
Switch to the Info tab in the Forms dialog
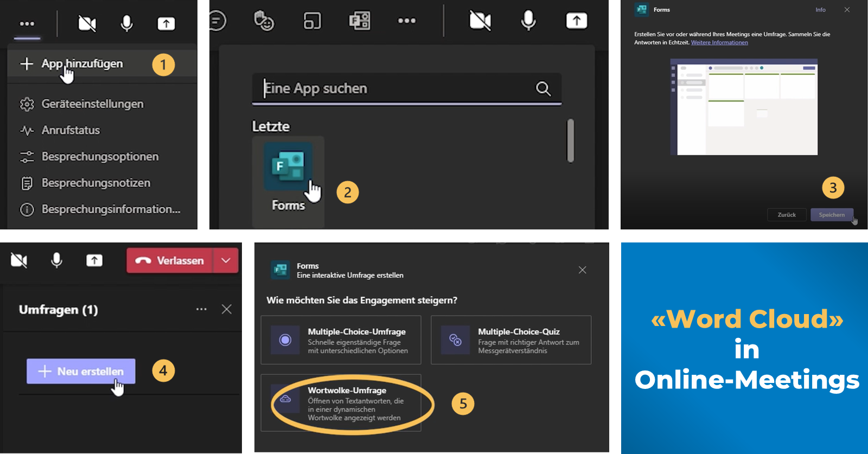pos(820,10)
